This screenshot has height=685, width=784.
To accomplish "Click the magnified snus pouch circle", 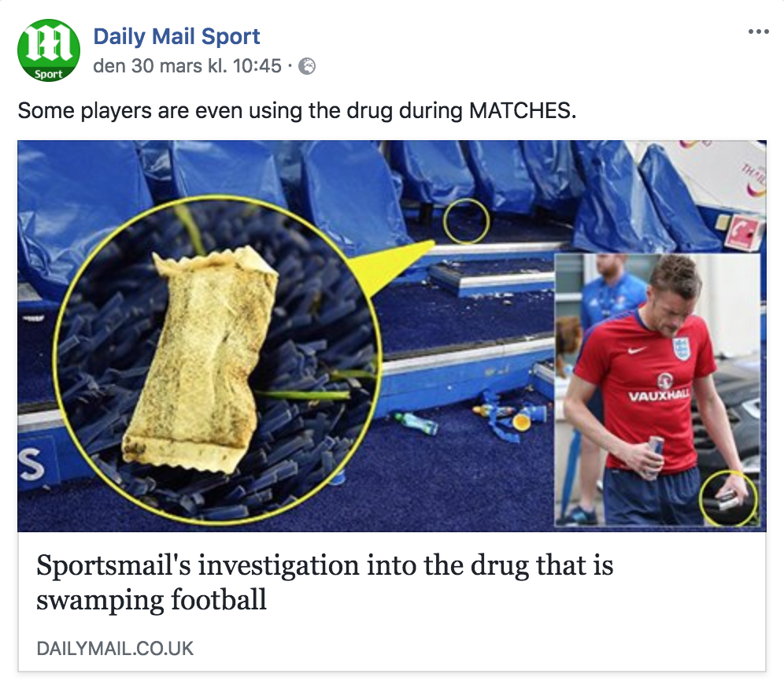I will coord(217,360).
